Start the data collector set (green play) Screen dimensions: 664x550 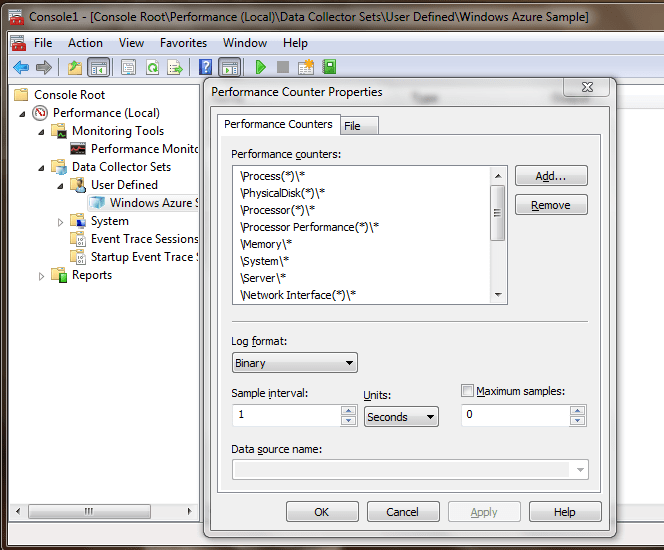(260, 67)
